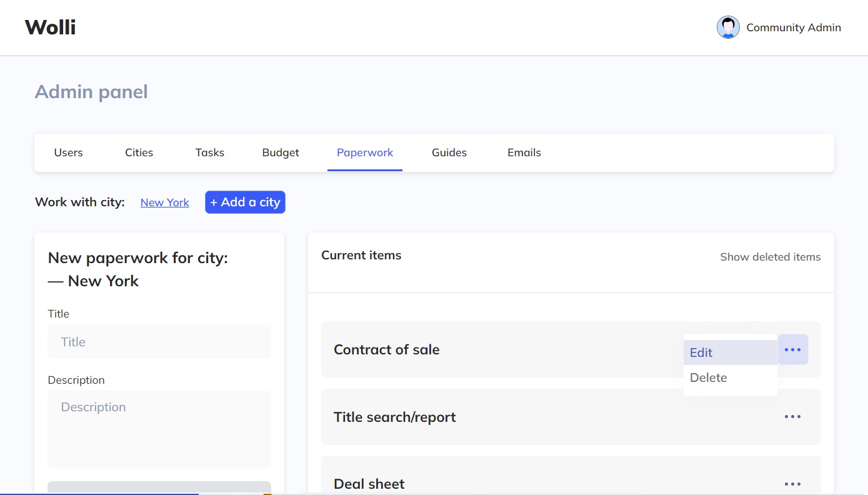Open the Guides tab
868x495 pixels.
pos(449,152)
